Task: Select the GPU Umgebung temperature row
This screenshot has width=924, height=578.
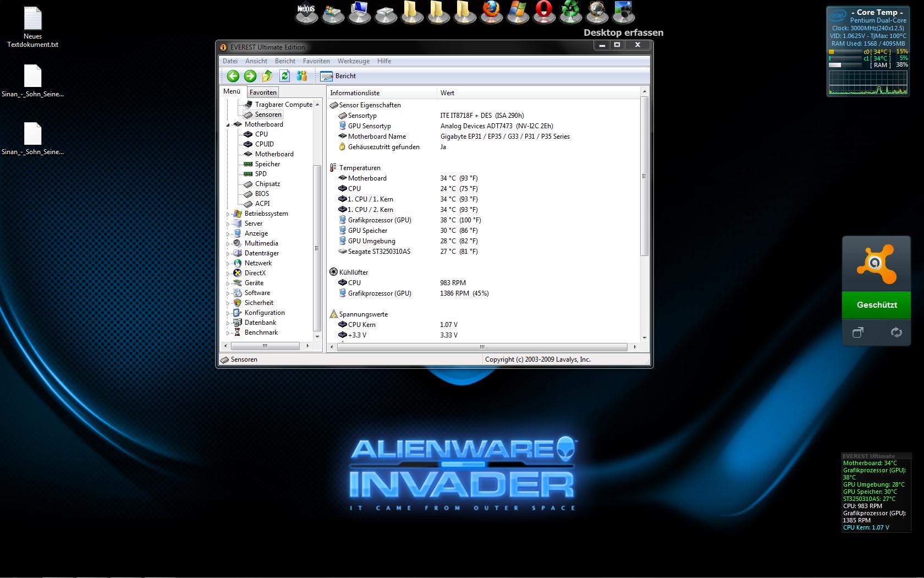Action: [484, 241]
